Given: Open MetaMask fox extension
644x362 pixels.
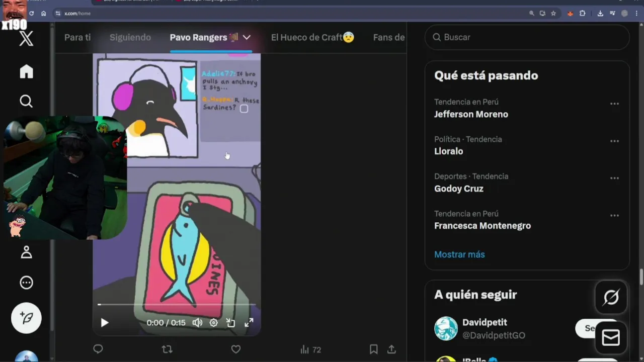Looking at the screenshot, I should [570, 14].
